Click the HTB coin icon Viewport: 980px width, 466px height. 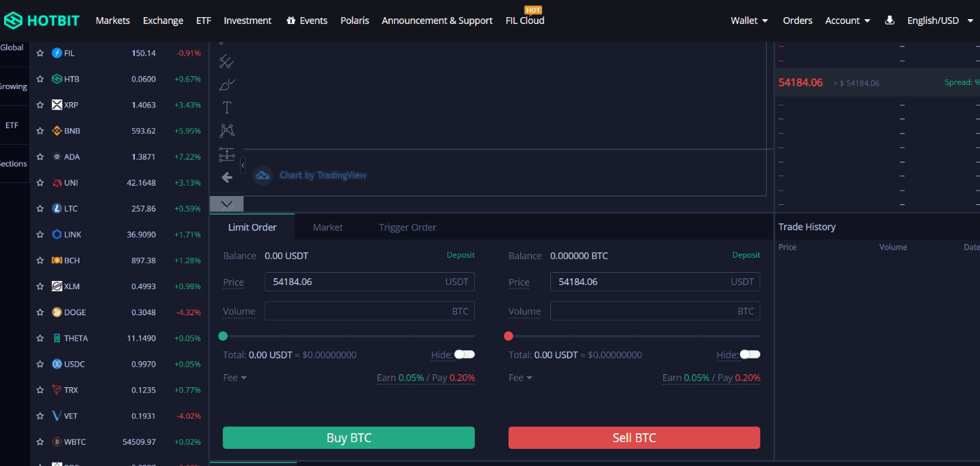(57, 79)
